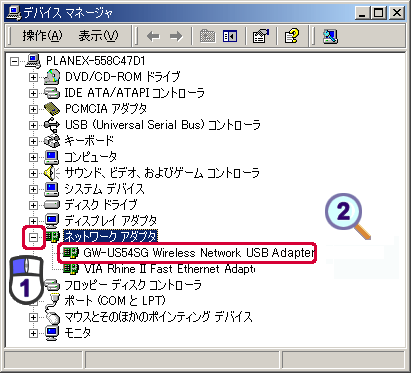Select IDE ATA/ATAPI コントローラ label
411x373 pixels.
pyautogui.click(x=134, y=93)
